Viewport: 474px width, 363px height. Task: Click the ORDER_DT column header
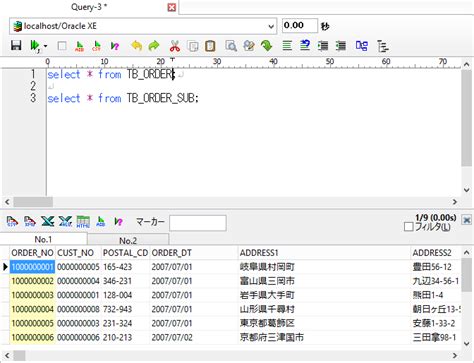194,253
